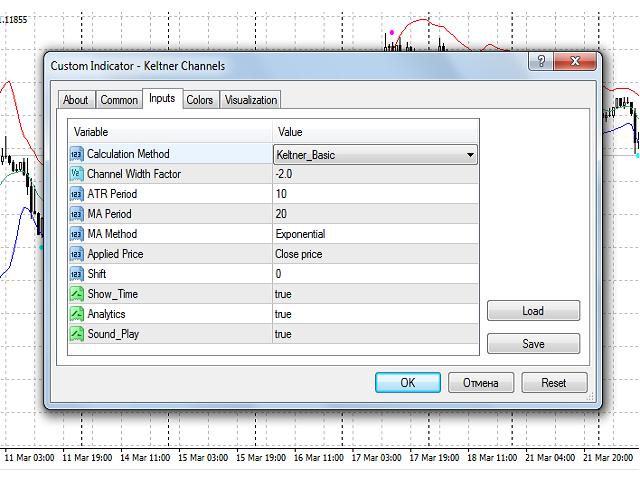Image resolution: width=640 pixels, height=480 pixels.
Task: Click the 21 Mar 20:00 chart time label
Action: pos(608,458)
